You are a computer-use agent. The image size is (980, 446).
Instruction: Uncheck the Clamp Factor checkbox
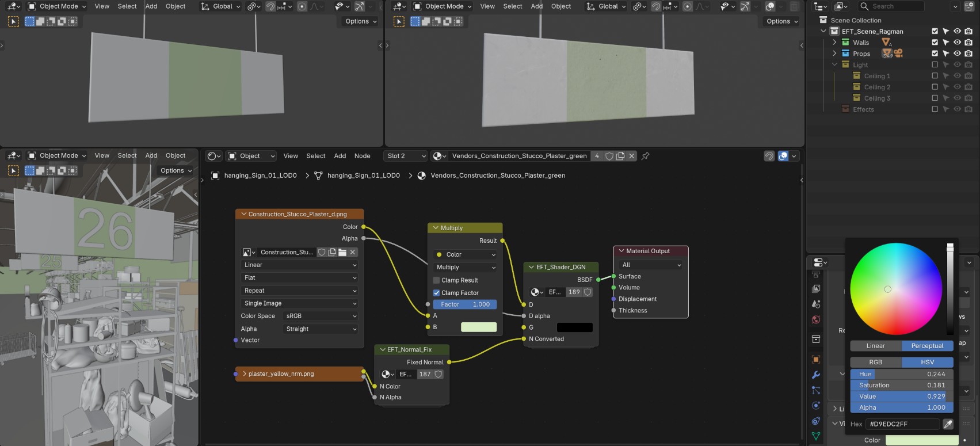tap(436, 293)
